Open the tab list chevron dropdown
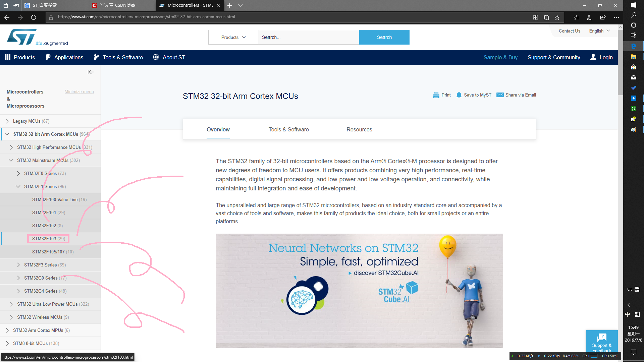The image size is (644, 362). tap(240, 5)
